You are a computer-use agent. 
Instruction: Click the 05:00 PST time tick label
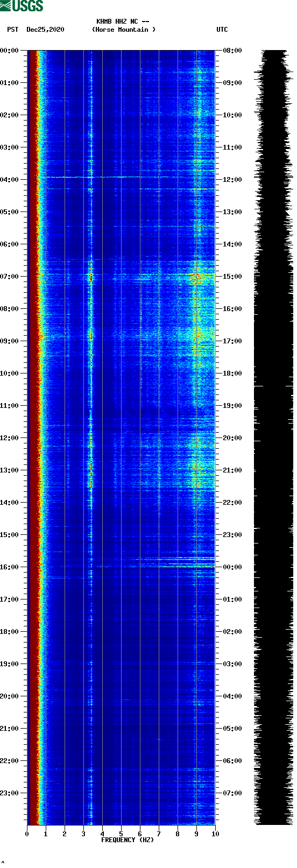click(x=10, y=212)
